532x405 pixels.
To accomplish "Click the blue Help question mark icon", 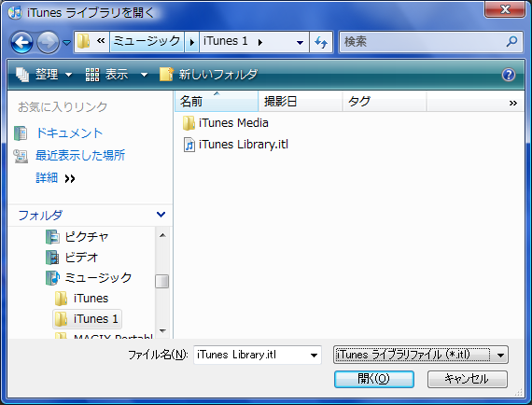I will (509, 75).
